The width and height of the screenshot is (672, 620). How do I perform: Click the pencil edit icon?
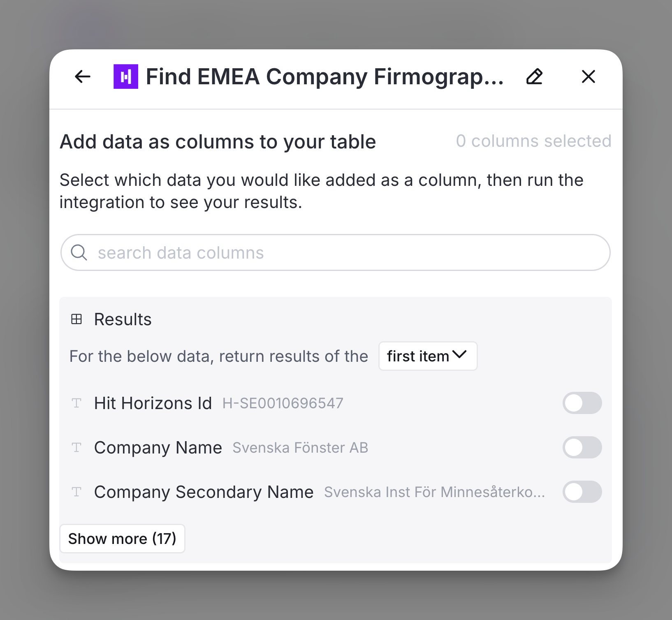pos(534,76)
